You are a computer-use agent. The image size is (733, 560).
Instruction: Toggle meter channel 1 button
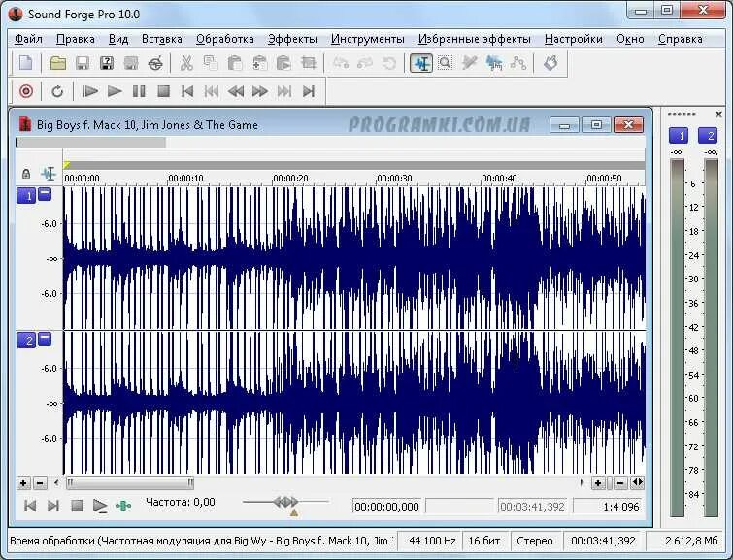click(679, 136)
